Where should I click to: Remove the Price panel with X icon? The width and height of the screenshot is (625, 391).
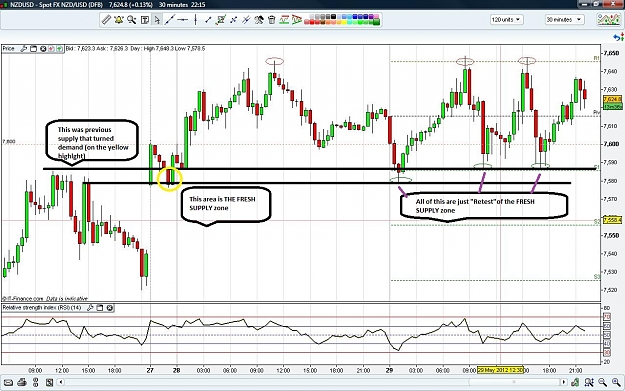click(43, 49)
